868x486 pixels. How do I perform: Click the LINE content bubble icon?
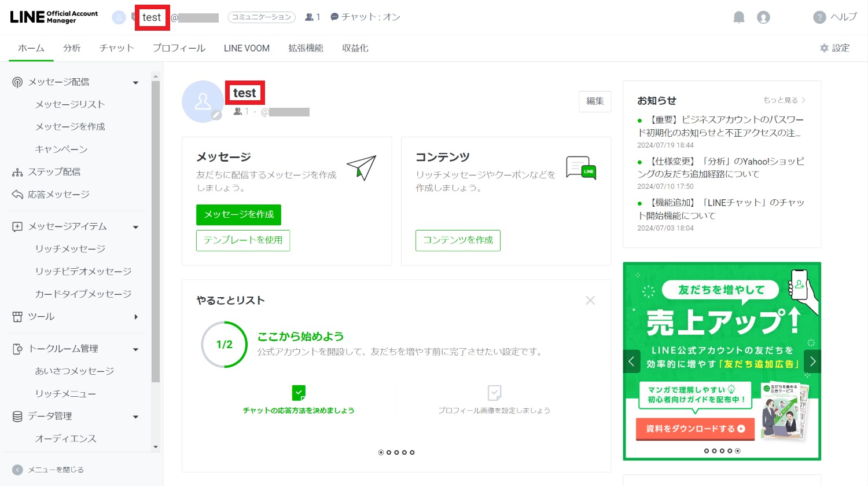pos(581,168)
